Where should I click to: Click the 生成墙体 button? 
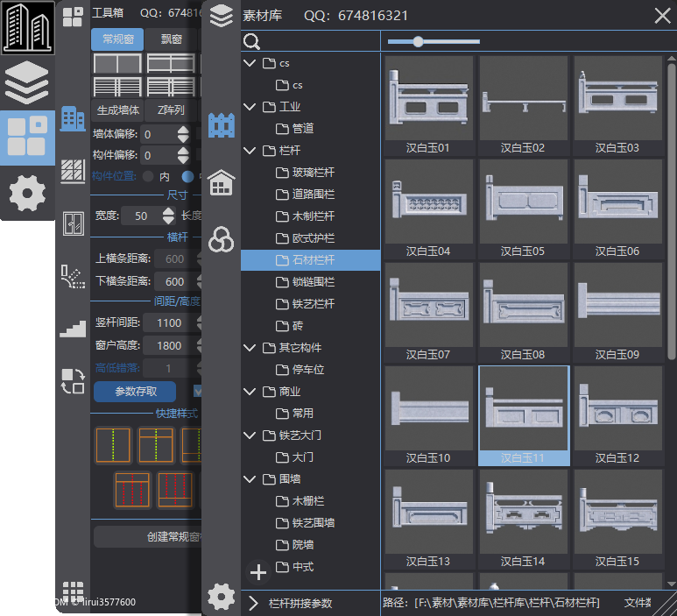pyautogui.click(x=117, y=110)
